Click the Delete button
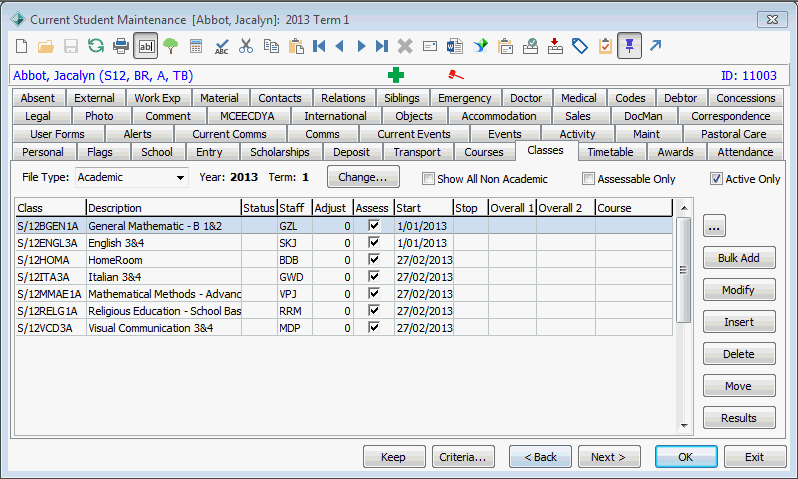The height and width of the screenshot is (479, 798). pyautogui.click(x=739, y=354)
